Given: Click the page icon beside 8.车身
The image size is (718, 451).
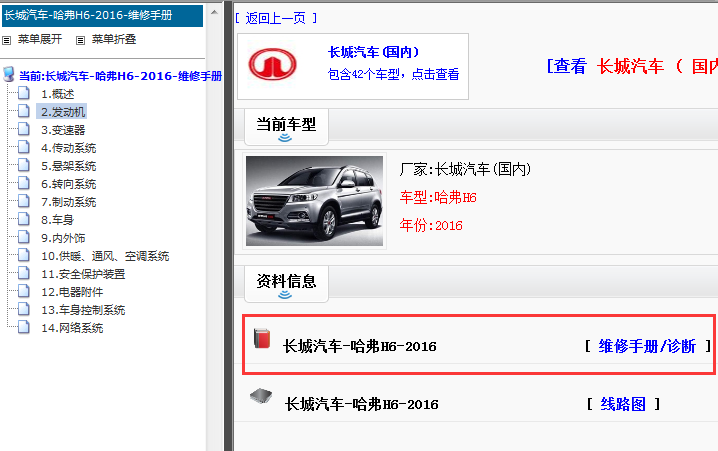Looking at the screenshot, I should click(x=24, y=219).
